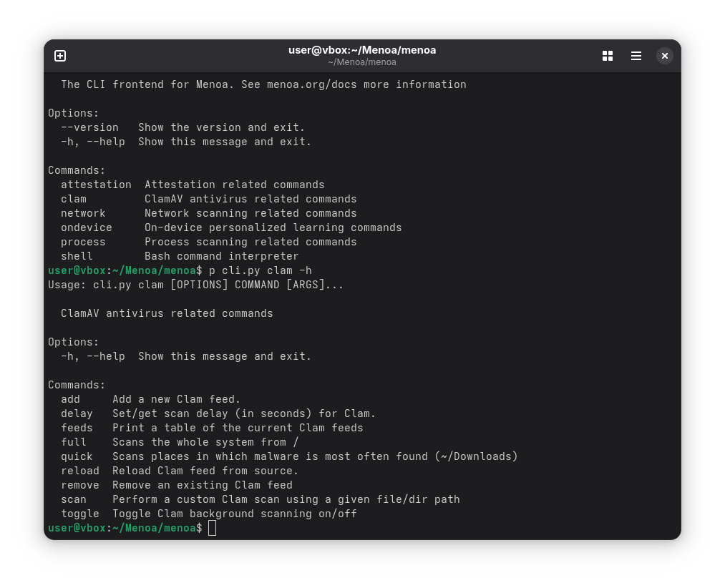Image resolution: width=725 pixels, height=588 pixels.
Task: Click the 'delay' subcommand row
Action: point(218,413)
